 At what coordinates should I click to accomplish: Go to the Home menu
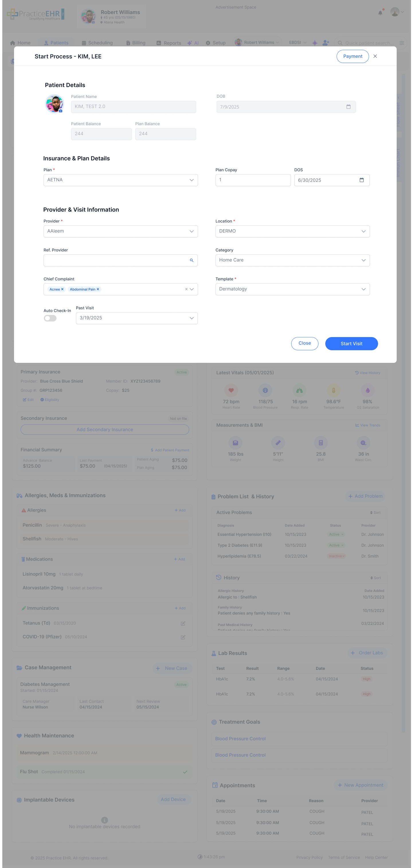point(20,43)
